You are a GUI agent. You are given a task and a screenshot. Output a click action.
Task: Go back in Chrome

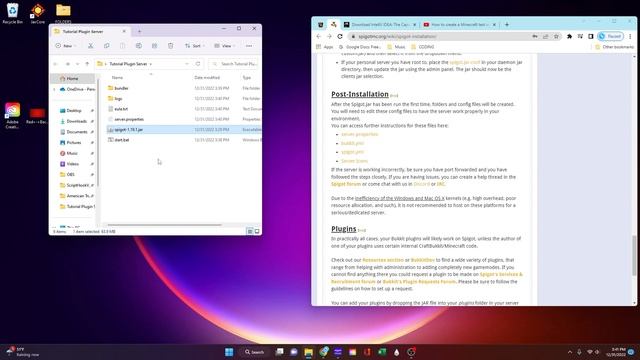tap(319, 36)
